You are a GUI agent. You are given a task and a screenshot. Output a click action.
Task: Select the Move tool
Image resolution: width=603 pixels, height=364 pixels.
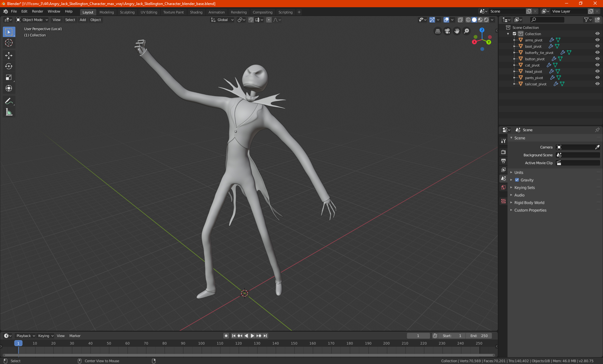(9, 56)
